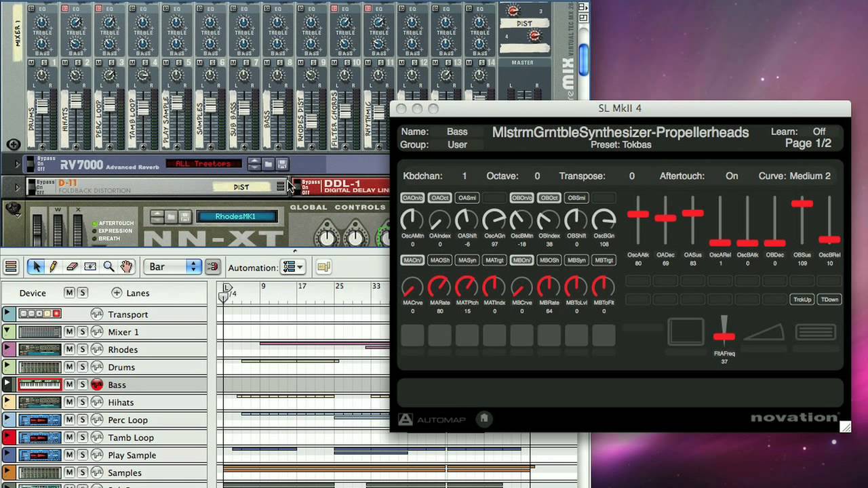Toggle the OAOn/o button in SL MkII
The width and height of the screenshot is (868, 488).
click(x=412, y=198)
